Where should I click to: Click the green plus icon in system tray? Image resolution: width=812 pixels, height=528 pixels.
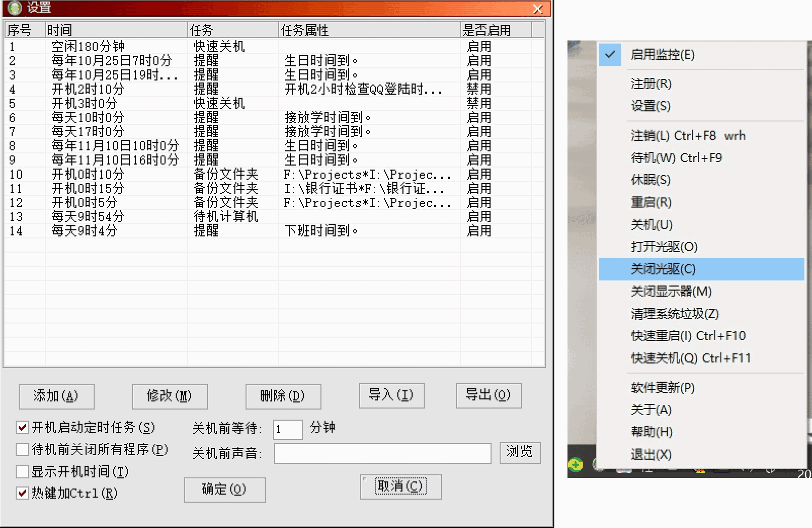point(576,465)
